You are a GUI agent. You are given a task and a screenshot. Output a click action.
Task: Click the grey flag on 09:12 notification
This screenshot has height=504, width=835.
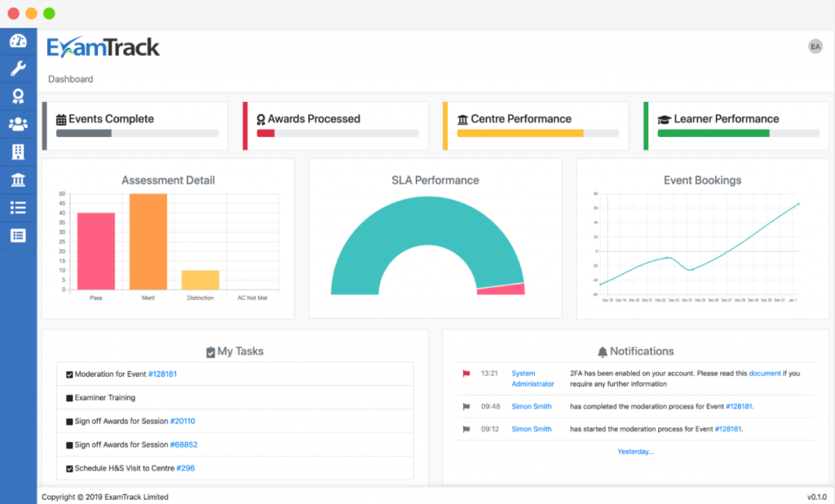pyautogui.click(x=466, y=429)
